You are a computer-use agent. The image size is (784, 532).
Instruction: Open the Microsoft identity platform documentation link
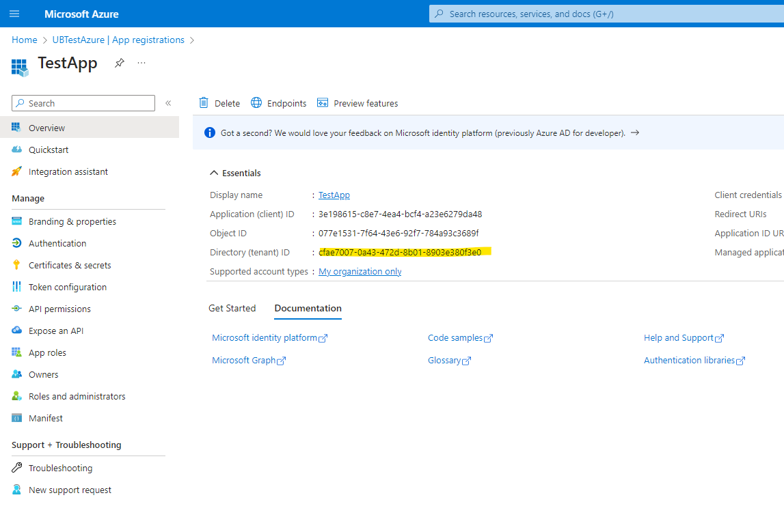(269, 337)
